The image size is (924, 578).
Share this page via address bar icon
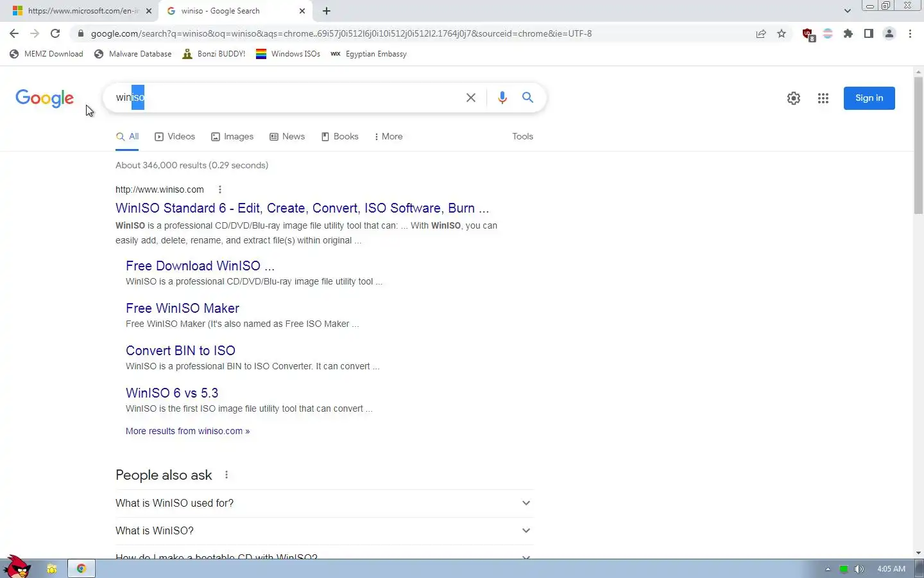click(x=761, y=33)
